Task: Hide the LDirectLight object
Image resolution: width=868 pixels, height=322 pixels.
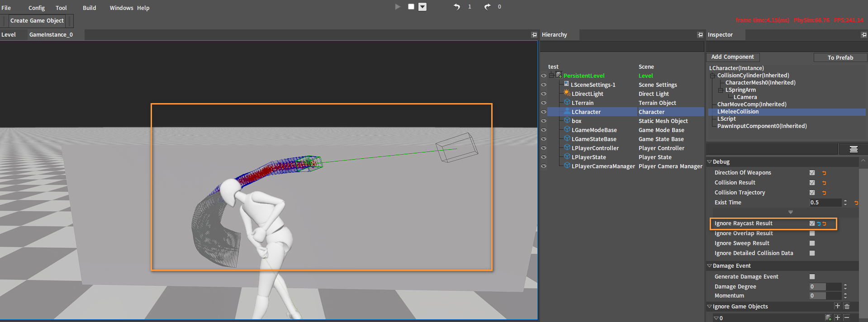Action: click(x=544, y=94)
